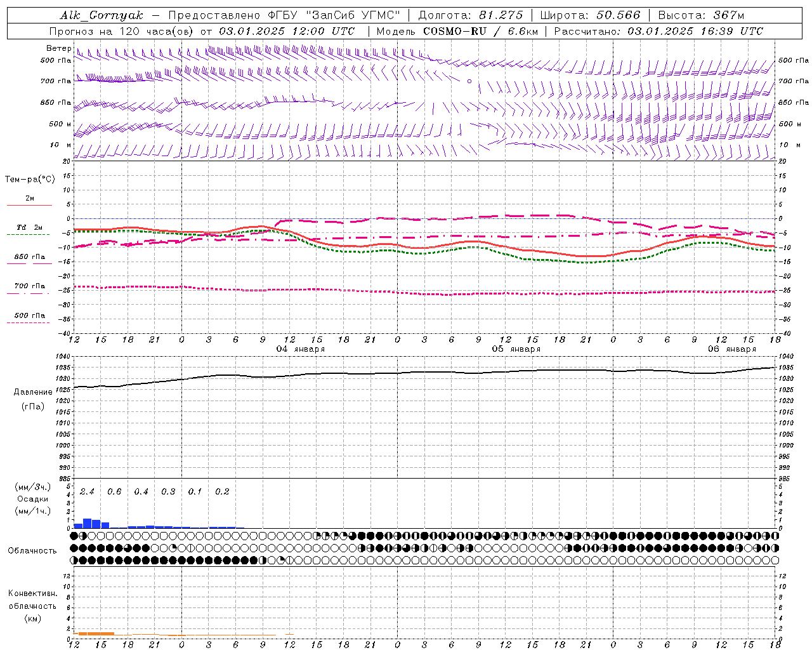Click the 0.2 precipitation amount value
Screen dimensions: 812x650
pos(222,492)
